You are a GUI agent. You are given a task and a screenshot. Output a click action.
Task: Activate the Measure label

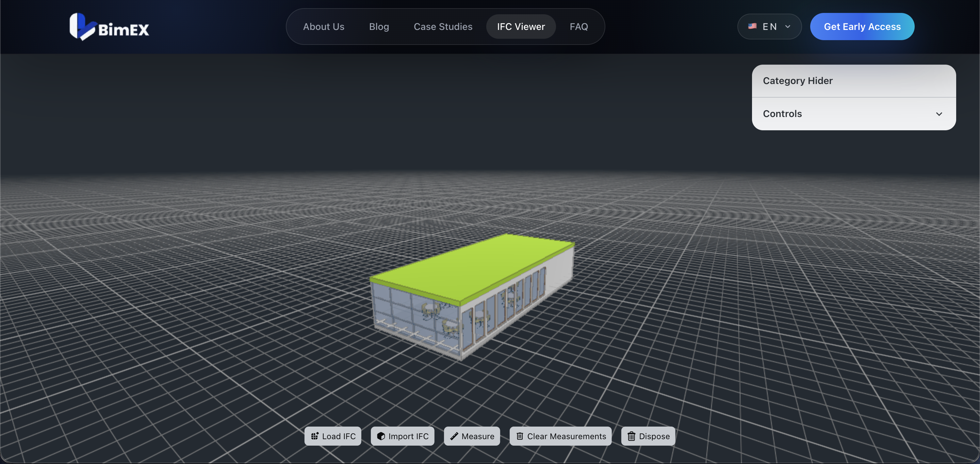478,436
